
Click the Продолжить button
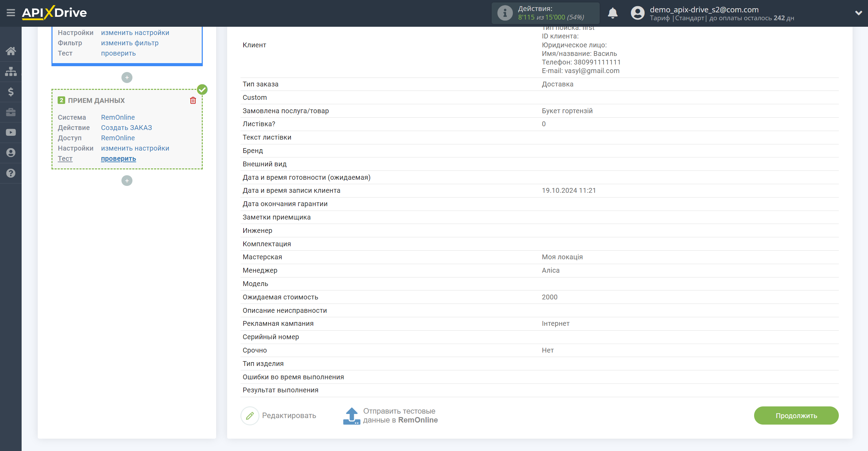(x=796, y=416)
